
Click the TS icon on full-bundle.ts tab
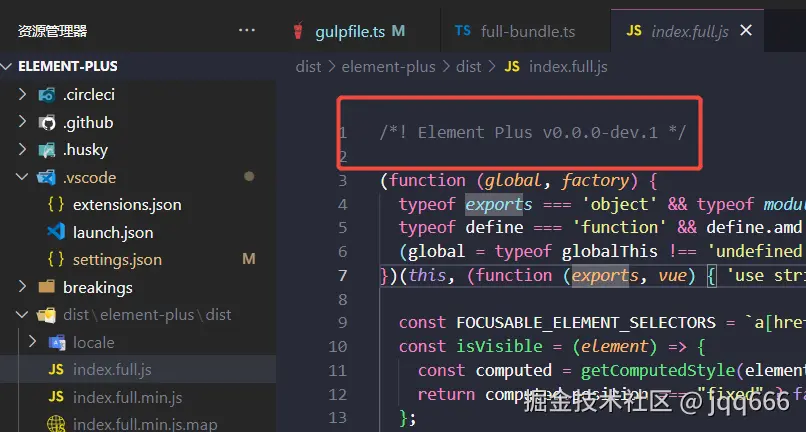click(463, 31)
